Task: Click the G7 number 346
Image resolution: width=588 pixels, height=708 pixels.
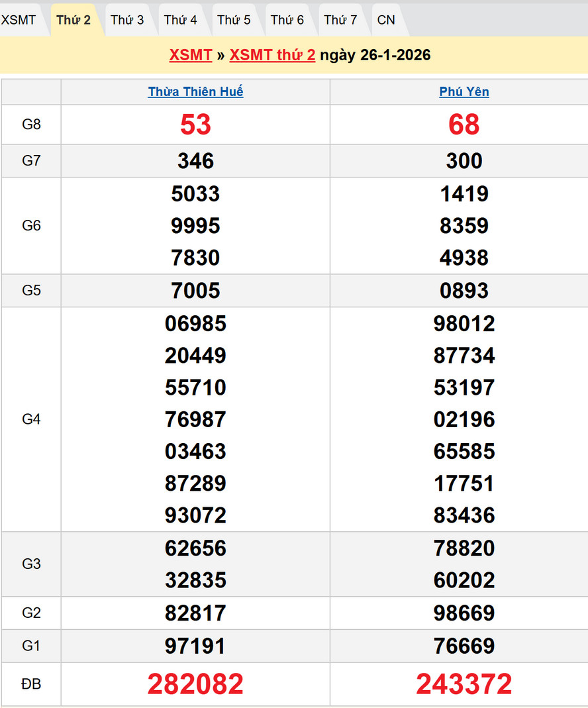Action: (x=195, y=161)
